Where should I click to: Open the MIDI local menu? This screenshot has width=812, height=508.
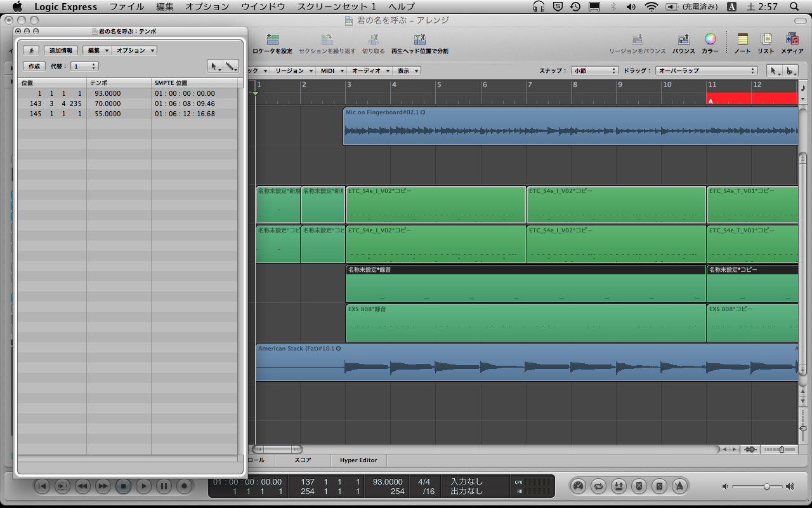point(331,70)
